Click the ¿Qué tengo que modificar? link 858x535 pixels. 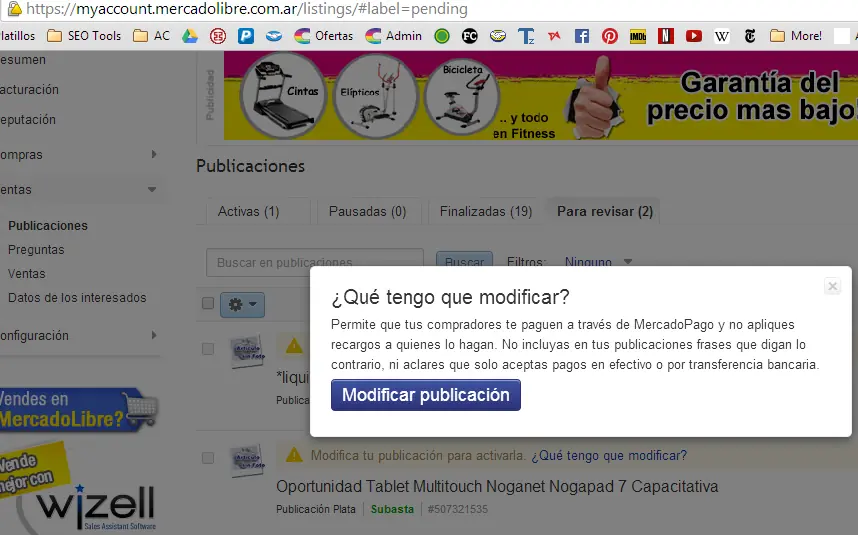[609, 455]
